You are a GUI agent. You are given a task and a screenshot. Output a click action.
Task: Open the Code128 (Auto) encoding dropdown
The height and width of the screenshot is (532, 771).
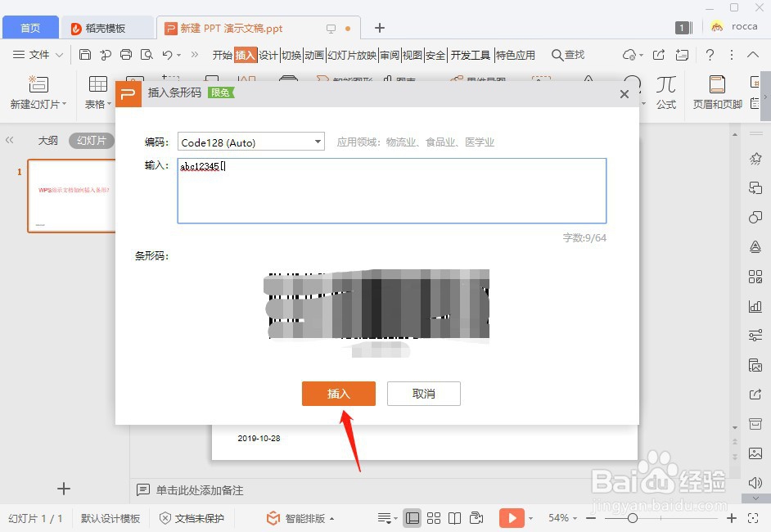coord(250,142)
